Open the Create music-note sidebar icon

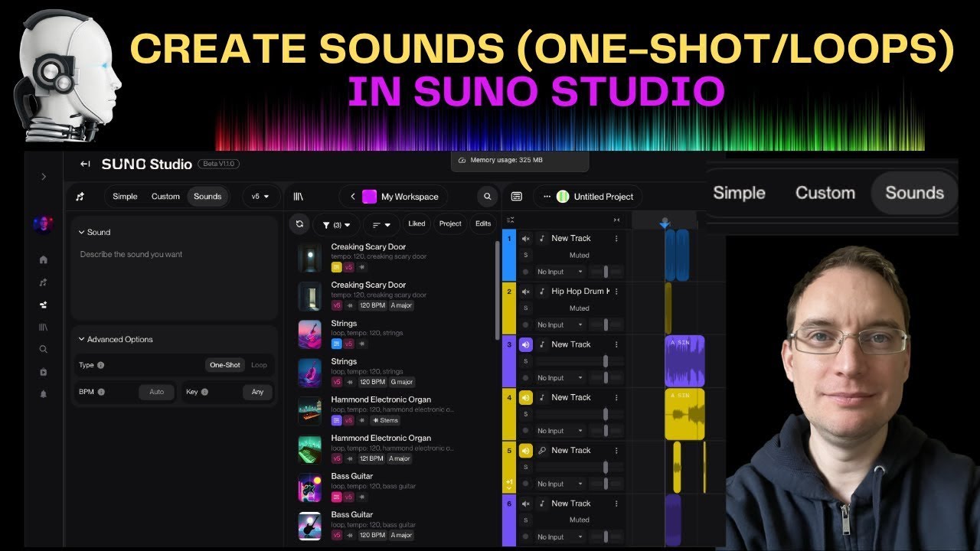43,282
